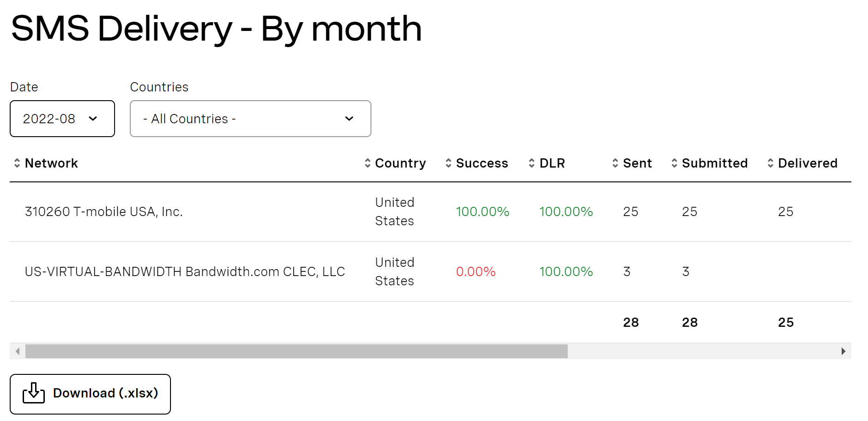The height and width of the screenshot is (421, 868).
Task: Click the sort icon beside Network
Action: click(17, 163)
